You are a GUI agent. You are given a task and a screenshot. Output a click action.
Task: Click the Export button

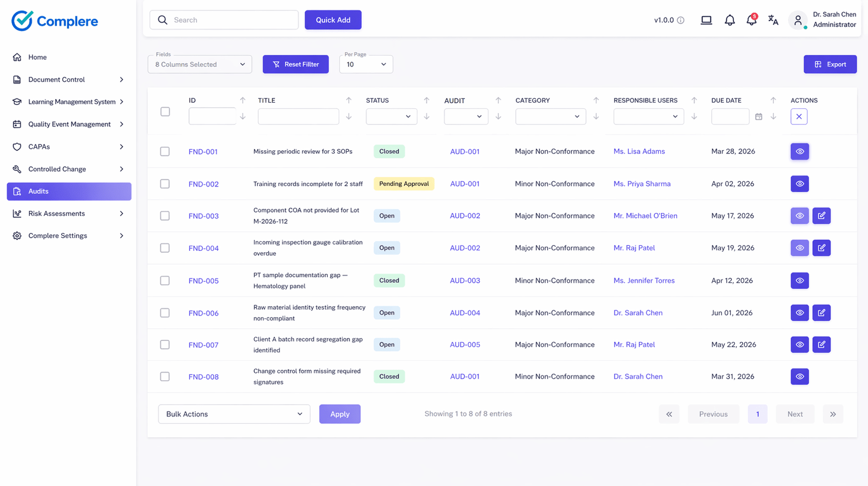(830, 64)
